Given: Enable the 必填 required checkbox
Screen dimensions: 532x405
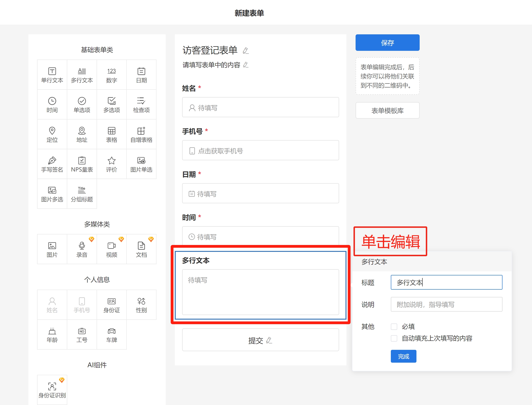Looking at the screenshot, I should coord(394,327).
